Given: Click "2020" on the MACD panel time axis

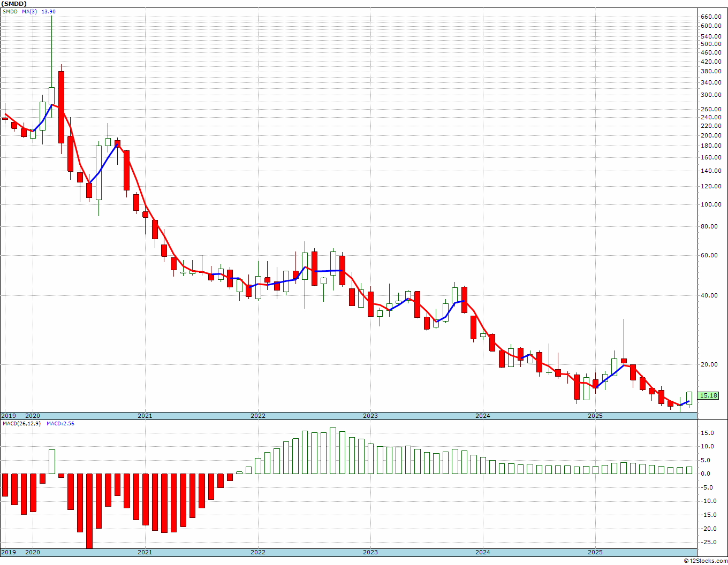Looking at the screenshot, I should pyautogui.click(x=33, y=552).
